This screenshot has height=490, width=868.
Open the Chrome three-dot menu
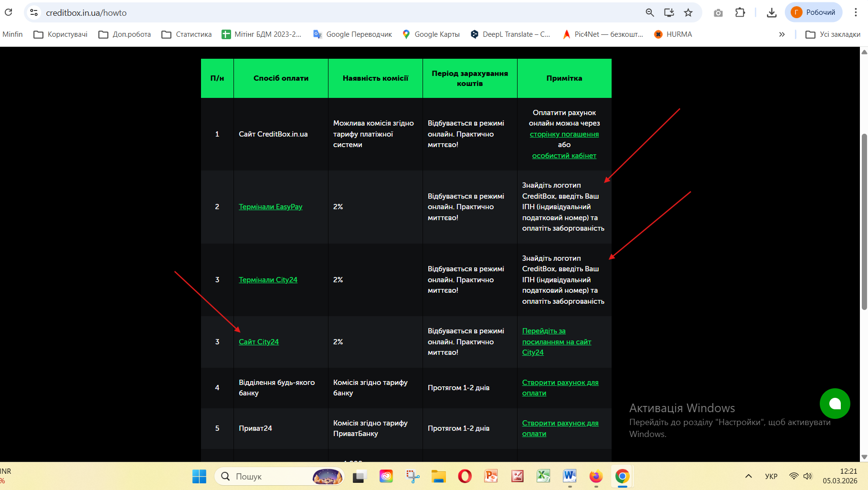tap(856, 12)
